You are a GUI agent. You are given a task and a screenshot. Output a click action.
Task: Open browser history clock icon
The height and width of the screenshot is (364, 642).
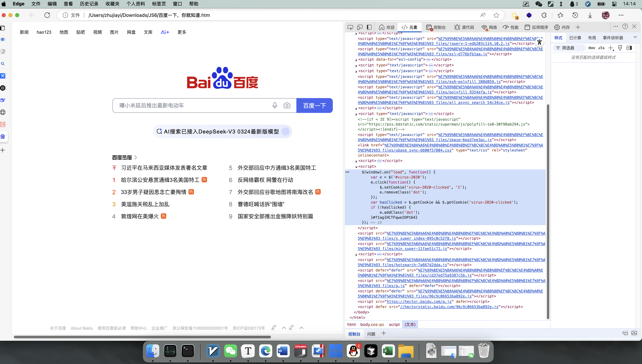tap(575, 15)
